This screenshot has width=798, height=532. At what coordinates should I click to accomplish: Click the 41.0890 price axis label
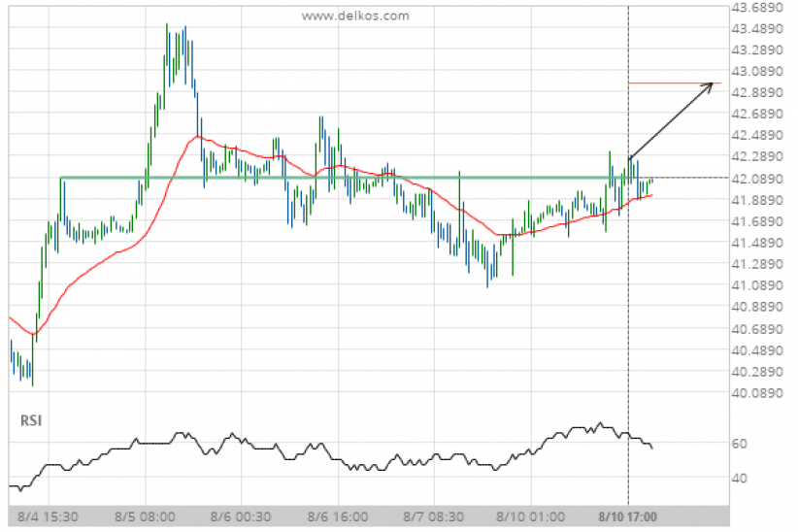(x=757, y=285)
